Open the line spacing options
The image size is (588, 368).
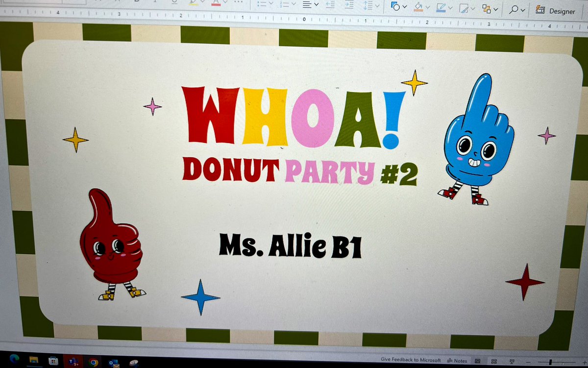tap(368, 4)
